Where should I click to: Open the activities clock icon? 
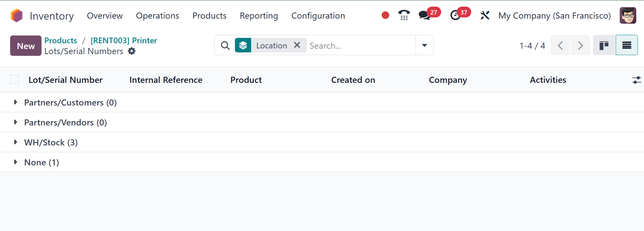coord(455,16)
